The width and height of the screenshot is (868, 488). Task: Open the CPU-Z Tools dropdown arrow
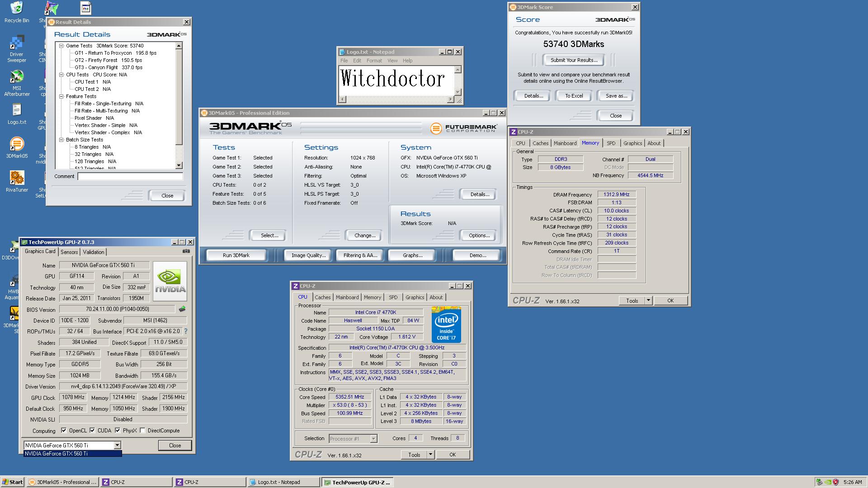tap(430, 455)
